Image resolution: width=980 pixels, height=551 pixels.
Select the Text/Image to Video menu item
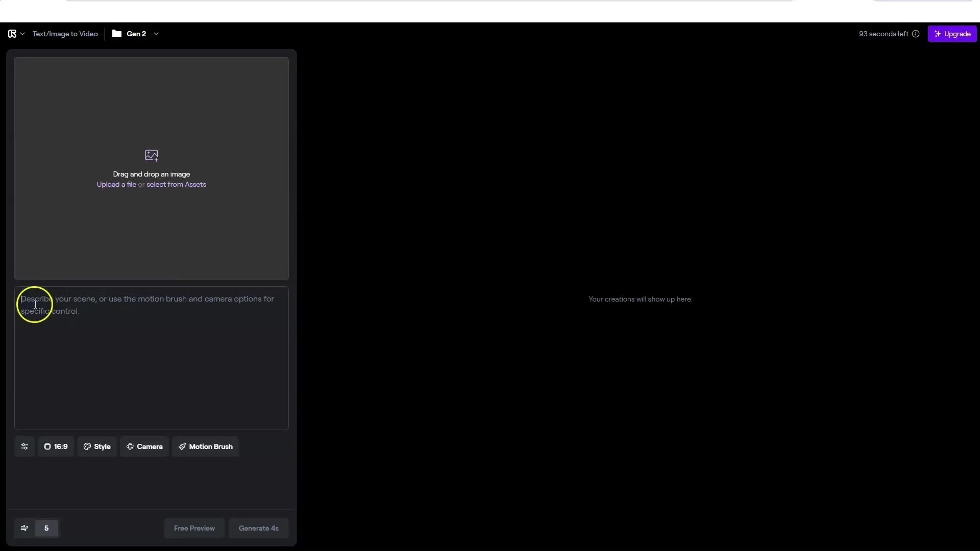pos(65,34)
